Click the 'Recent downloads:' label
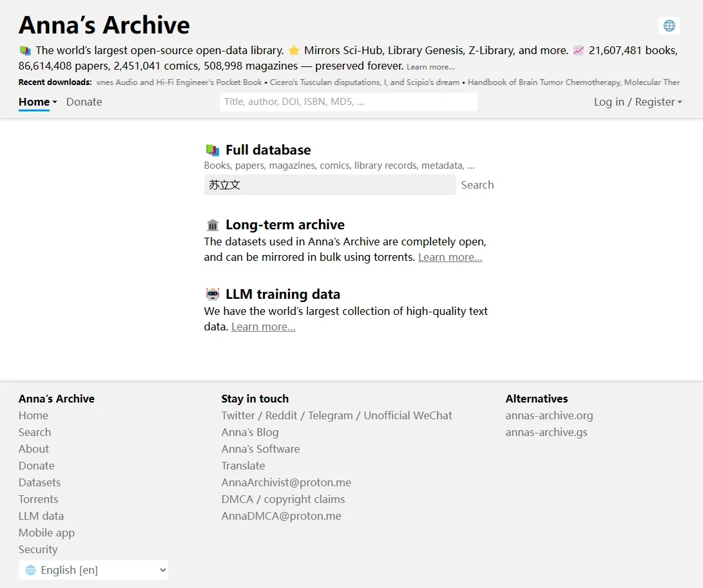Screen dimensions: 703x588 [55, 82]
